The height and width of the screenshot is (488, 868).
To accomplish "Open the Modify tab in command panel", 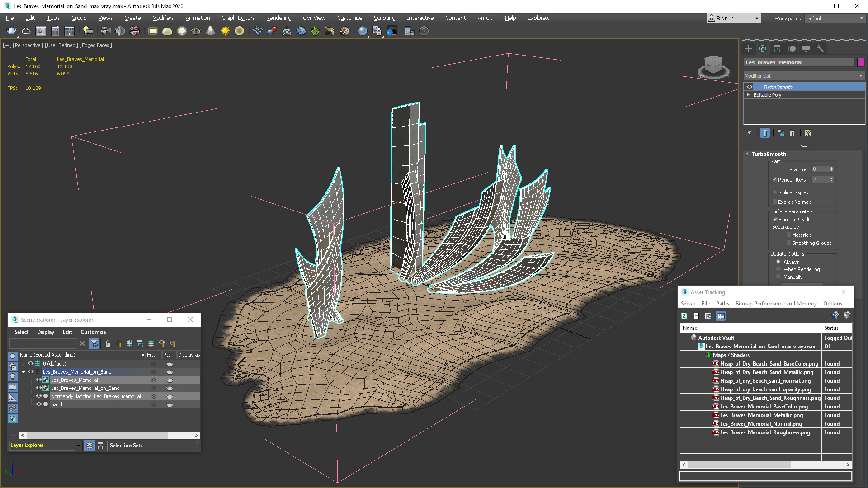I will coord(763,49).
